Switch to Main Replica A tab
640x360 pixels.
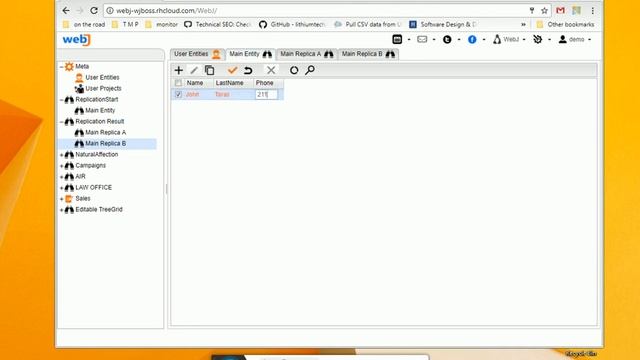pos(307,54)
